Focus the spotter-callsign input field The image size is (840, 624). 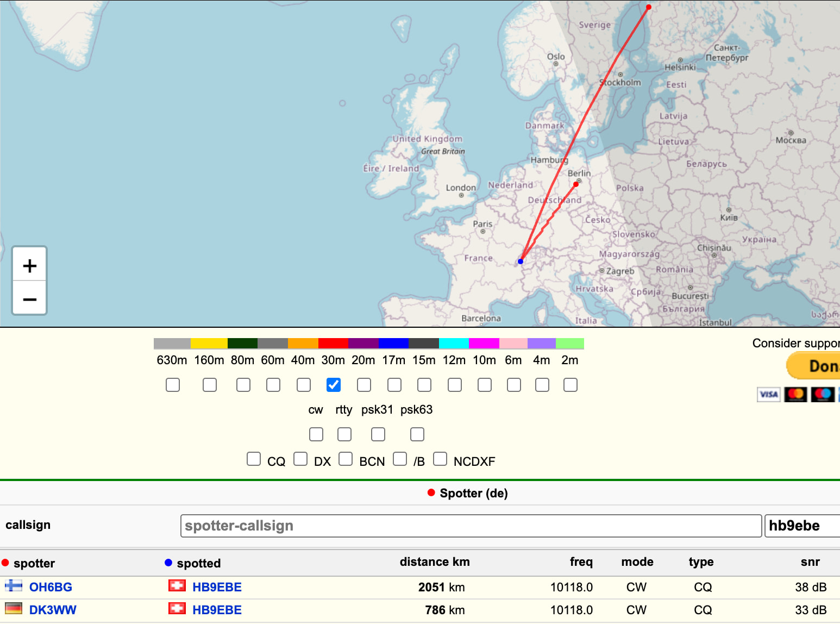[471, 526]
